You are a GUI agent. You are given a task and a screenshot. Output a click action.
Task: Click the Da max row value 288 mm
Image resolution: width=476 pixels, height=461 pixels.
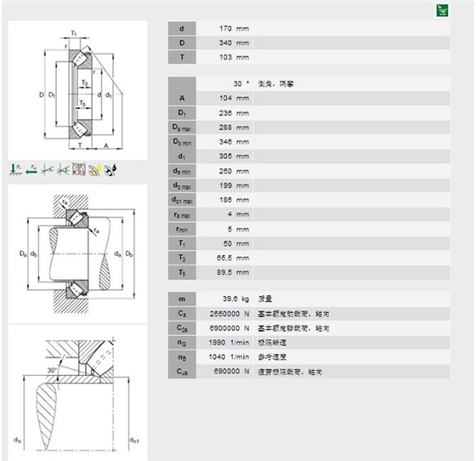[234, 128]
